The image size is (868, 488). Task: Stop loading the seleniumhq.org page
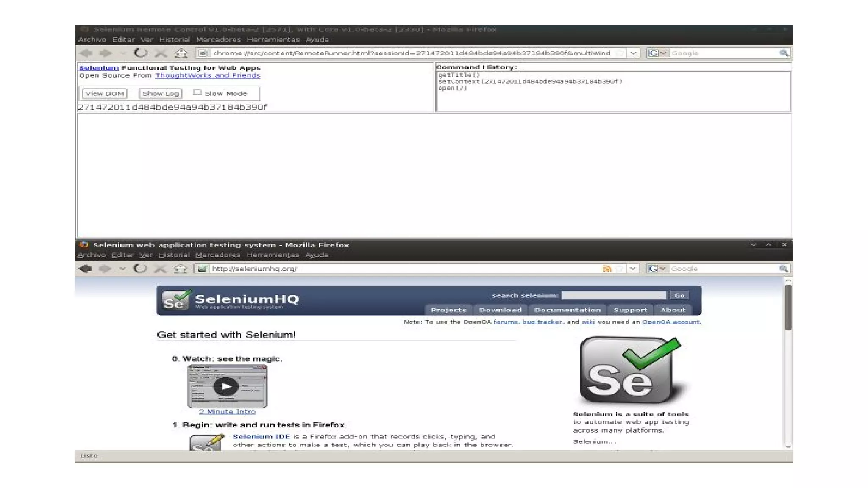(x=160, y=269)
